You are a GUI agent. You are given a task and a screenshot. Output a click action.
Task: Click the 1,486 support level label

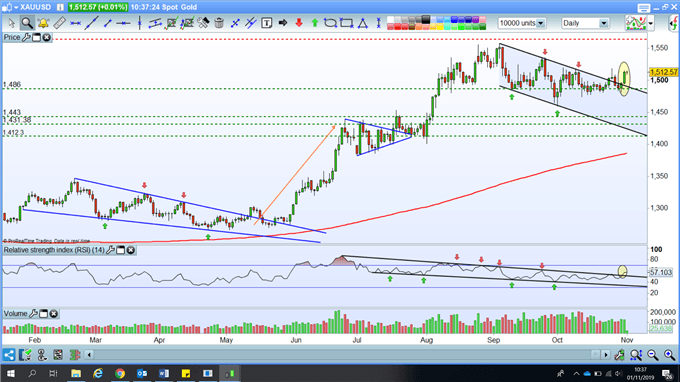pyautogui.click(x=12, y=84)
